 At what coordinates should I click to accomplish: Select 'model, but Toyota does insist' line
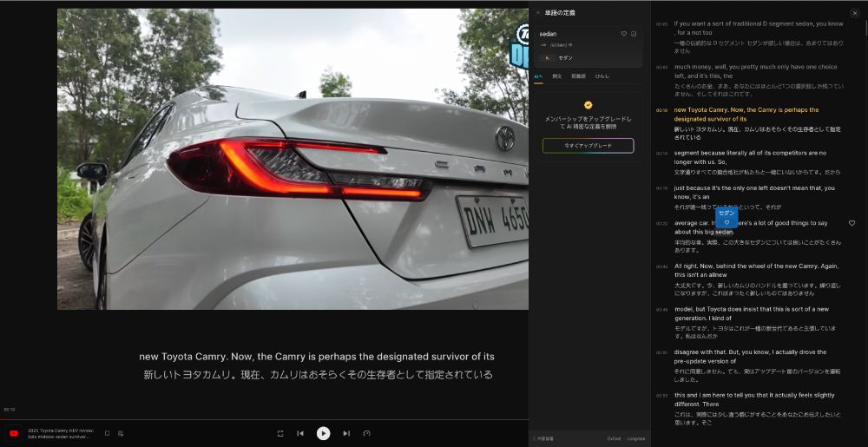tap(751, 313)
